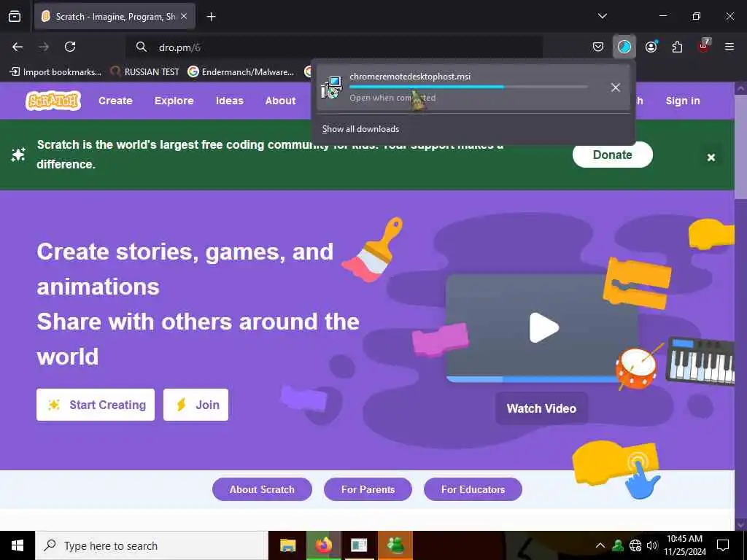
Task: Expand the list all tabs chevron
Action: pos(602,16)
